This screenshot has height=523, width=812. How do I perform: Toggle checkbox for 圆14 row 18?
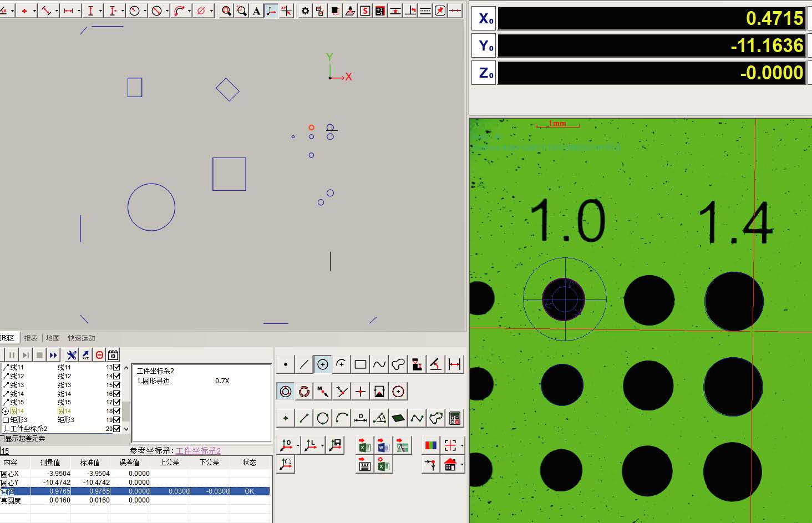click(x=117, y=411)
